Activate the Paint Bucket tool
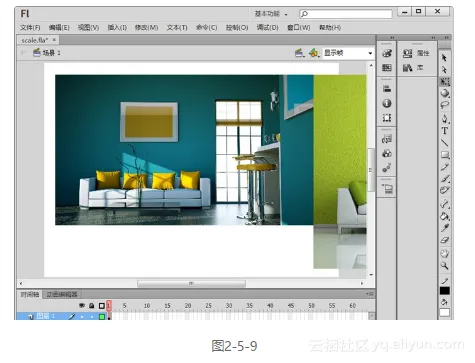475x363 pixels. click(445, 216)
